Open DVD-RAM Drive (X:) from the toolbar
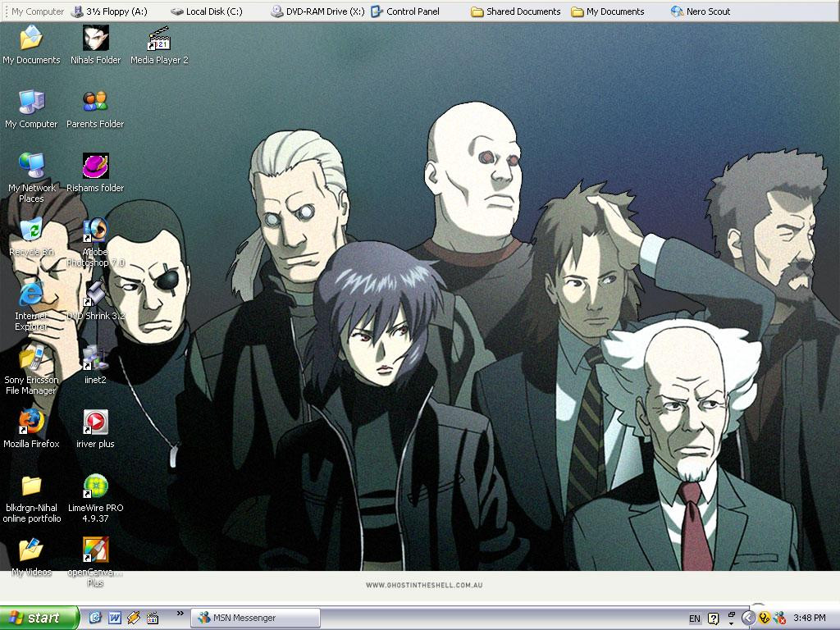The image size is (840, 630). (317, 11)
